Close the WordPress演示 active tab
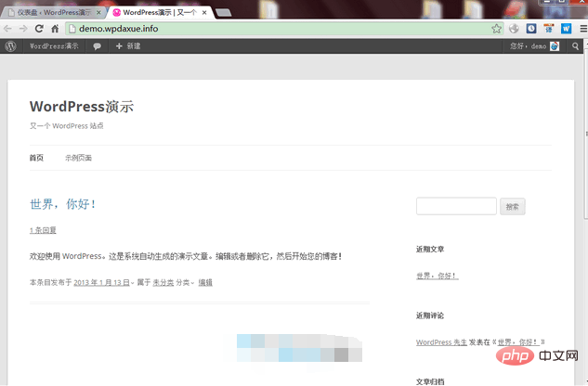588x386 pixels. (x=204, y=12)
